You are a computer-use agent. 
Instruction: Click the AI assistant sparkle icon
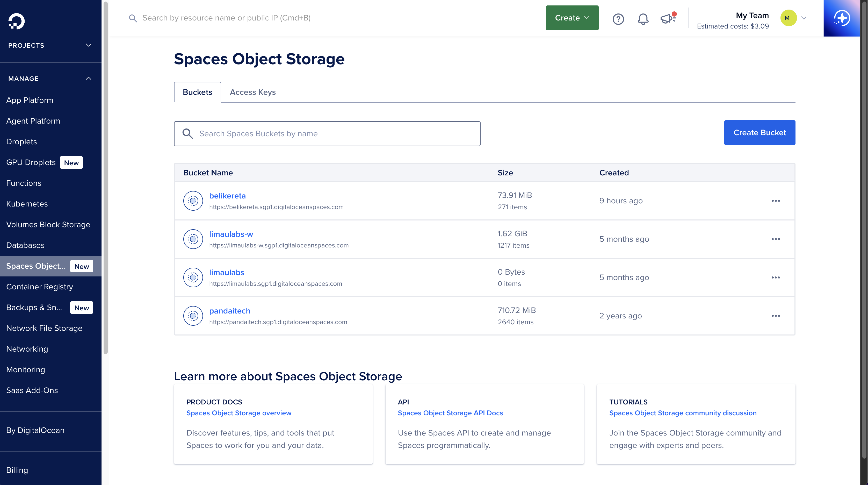pyautogui.click(x=841, y=18)
